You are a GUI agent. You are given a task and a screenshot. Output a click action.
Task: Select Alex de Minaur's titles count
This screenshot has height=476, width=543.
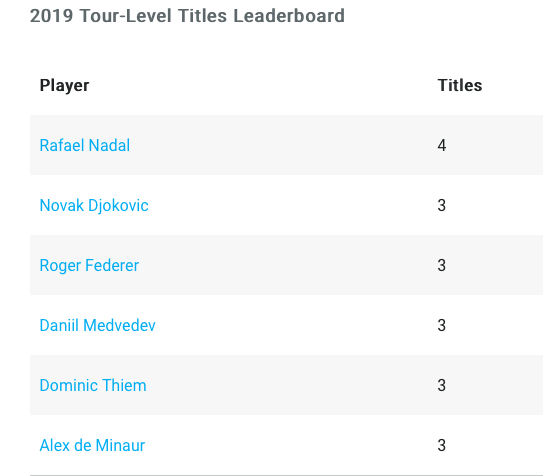click(442, 446)
